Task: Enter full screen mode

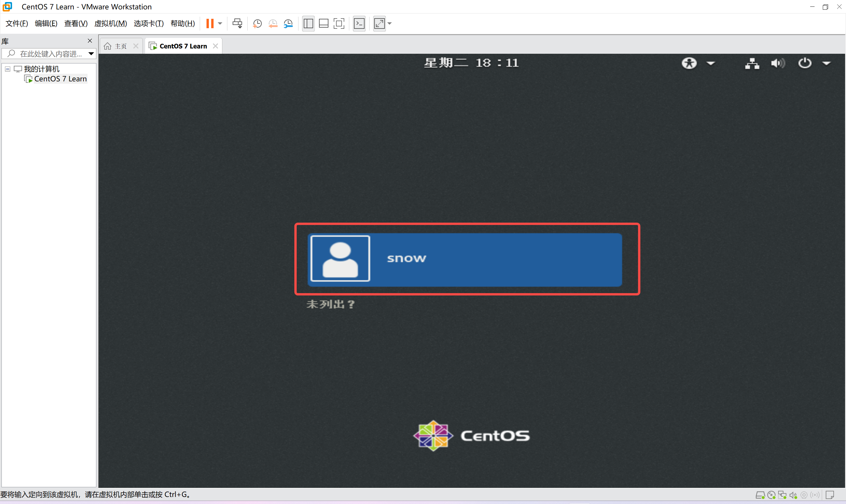Action: (339, 23)
